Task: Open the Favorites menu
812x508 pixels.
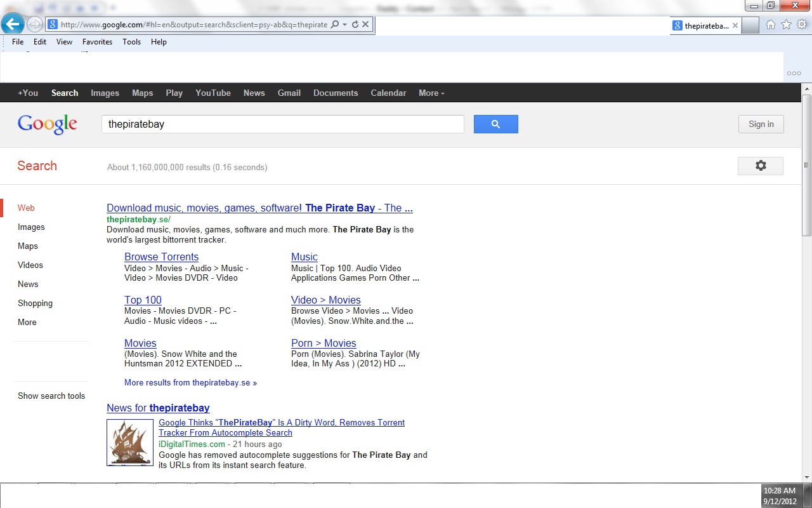Action: tap(97, 42)
